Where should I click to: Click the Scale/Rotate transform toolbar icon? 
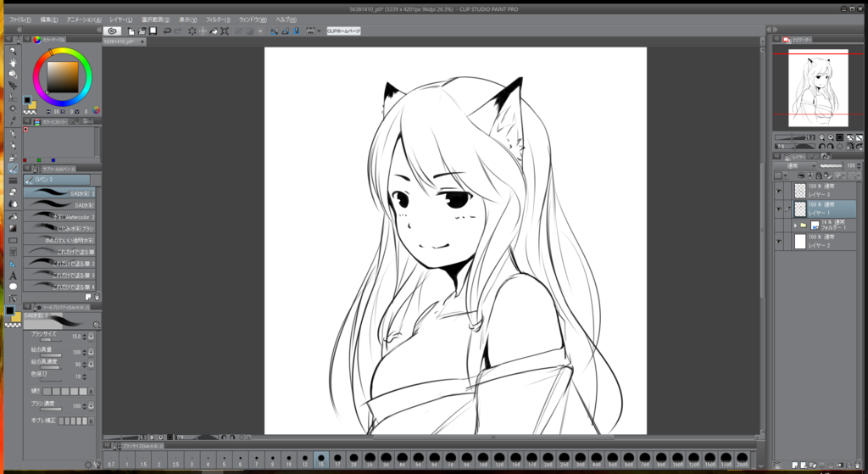pyautogui.click(x=225, y=31)
